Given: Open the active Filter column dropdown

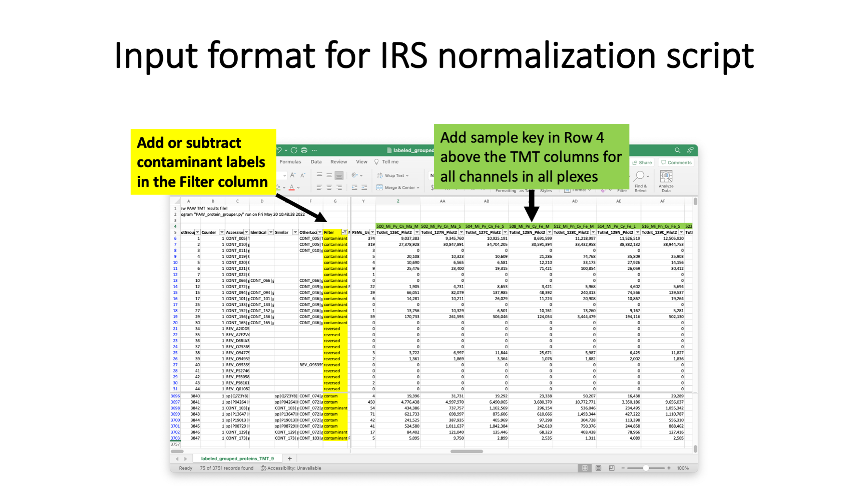Looking at the screenshot, I should coord(344,232).
